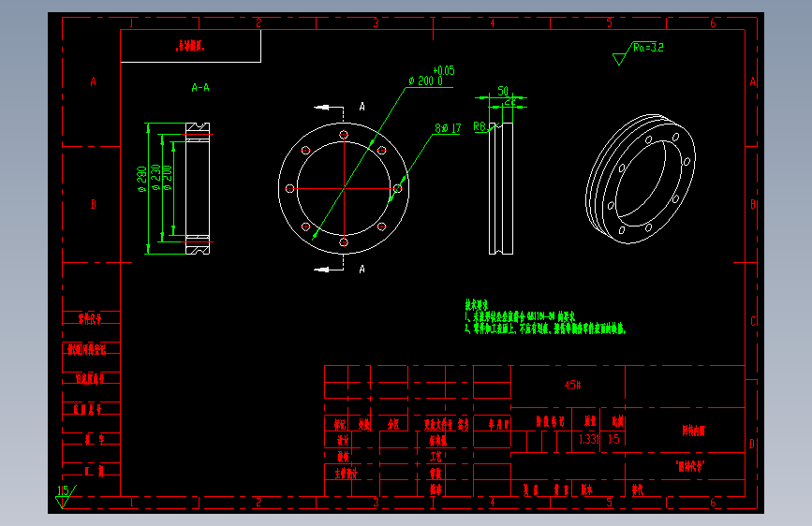Select the 8ø17 hole callout
812x526 pixels.
click(x=448, y=128)
